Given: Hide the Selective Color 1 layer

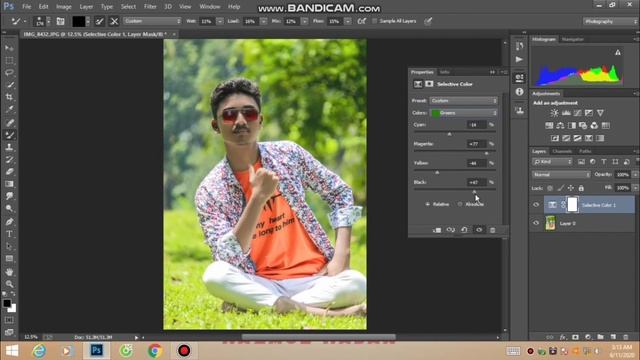Looking at the screenshot, I should click(x=536, y=205).
